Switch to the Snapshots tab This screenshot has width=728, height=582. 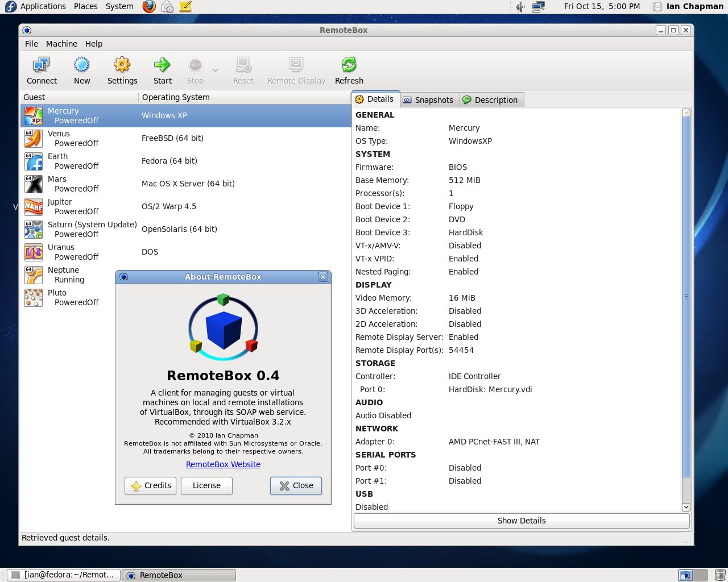click(x=429, y=100)
